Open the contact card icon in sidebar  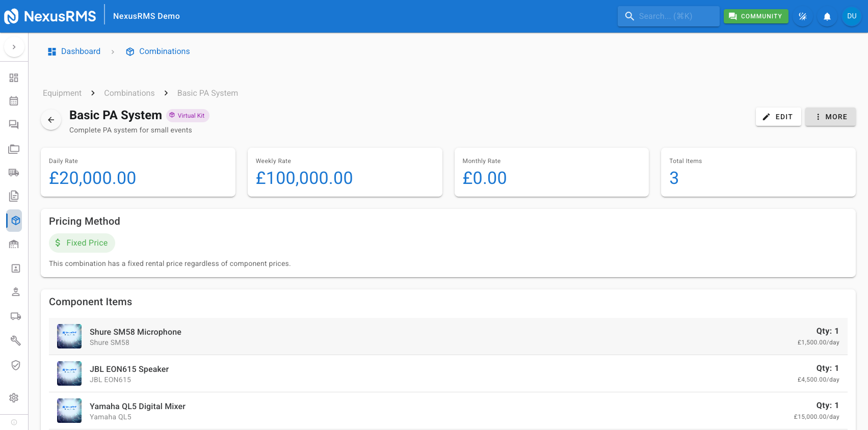(15, 268)
